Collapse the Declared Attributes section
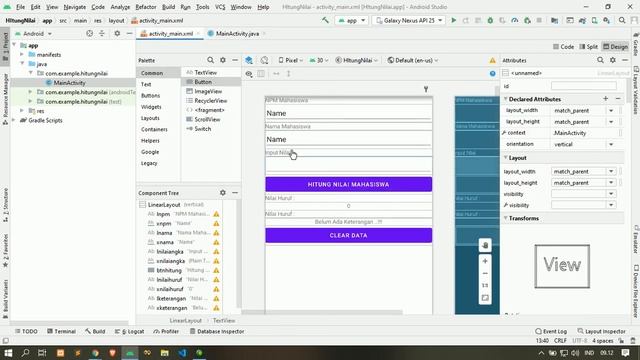Image resolution: width=640 pixels, height=360 pixels. pyautogui.click(x=506, y=99)
